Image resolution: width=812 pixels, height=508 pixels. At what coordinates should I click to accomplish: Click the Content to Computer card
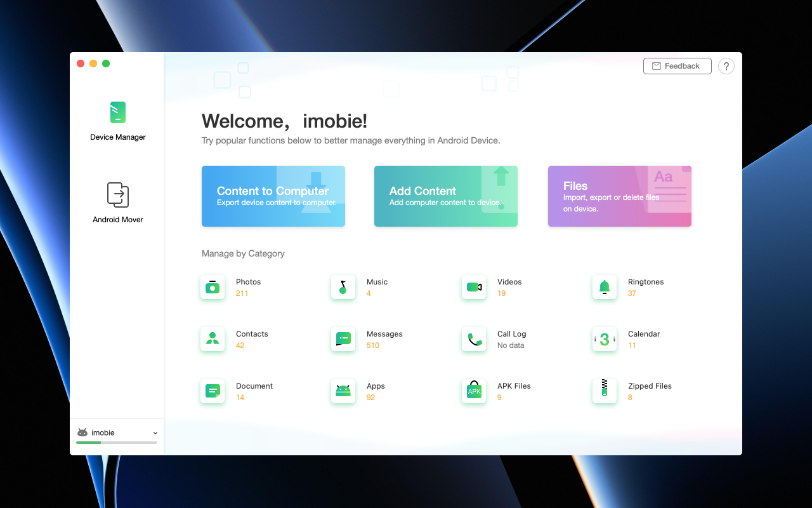273,196
